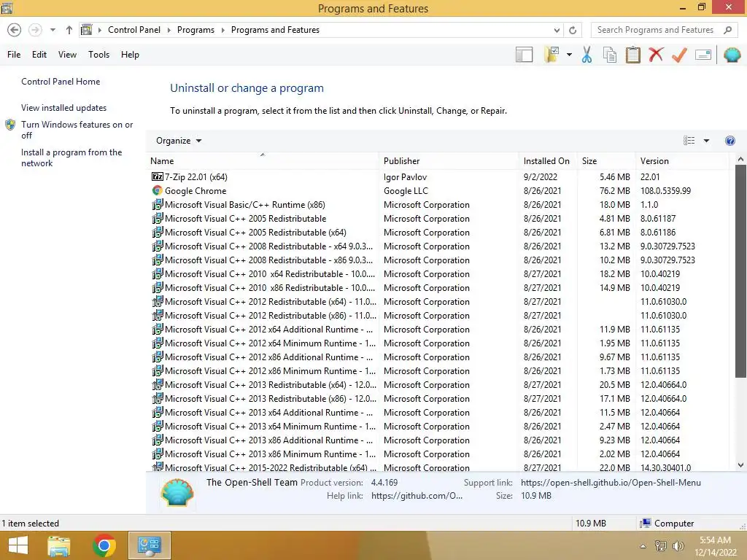Image resolution: width=747 pixels, height=560 pixels.
Task: Launch Google Chrome from taskbar
Action: [104, 545]
